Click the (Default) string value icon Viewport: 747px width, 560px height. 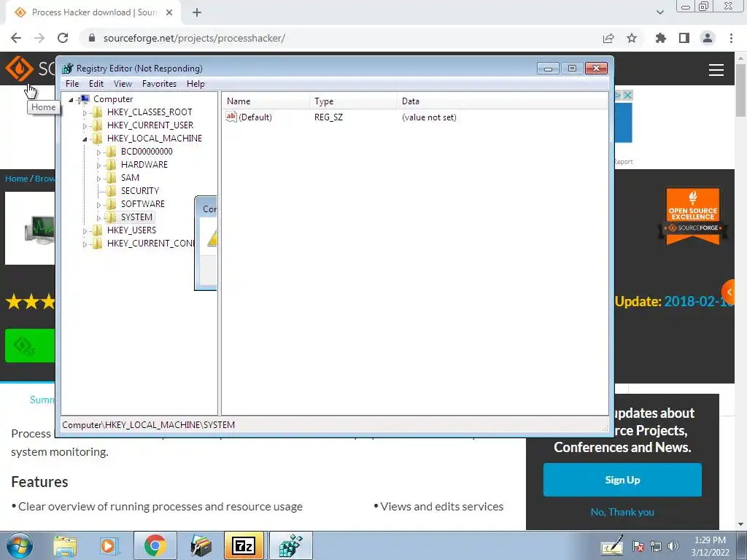231,117
